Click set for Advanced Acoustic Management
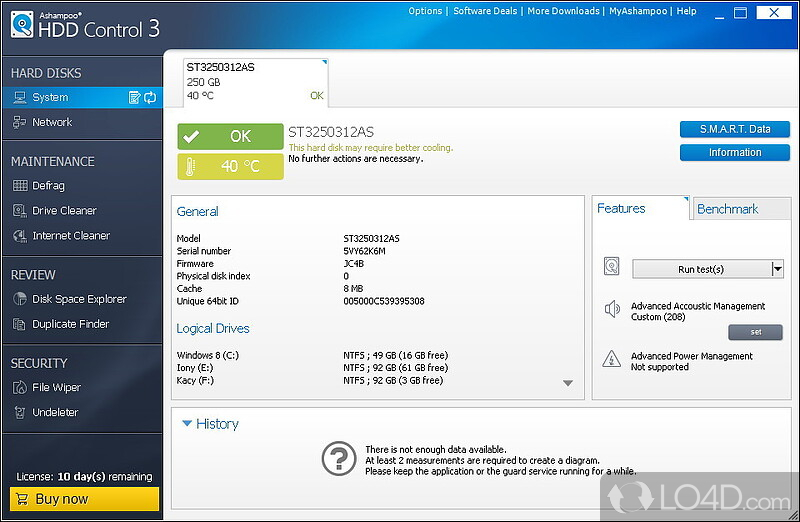Image resolution: width=800 pixels, height=522 pixels. (755, 332)
